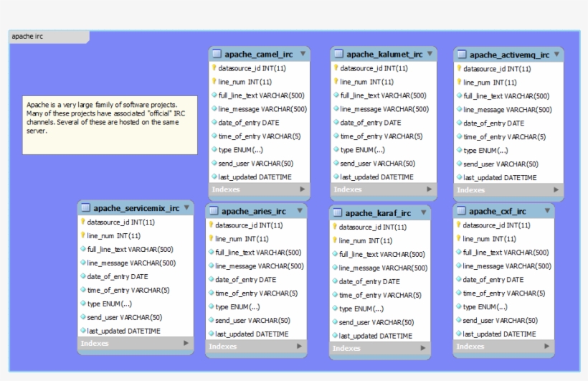Select the apache_kalumet_irc table title
Viewport: 588px width, 381px height.
[x=384, y=55]
